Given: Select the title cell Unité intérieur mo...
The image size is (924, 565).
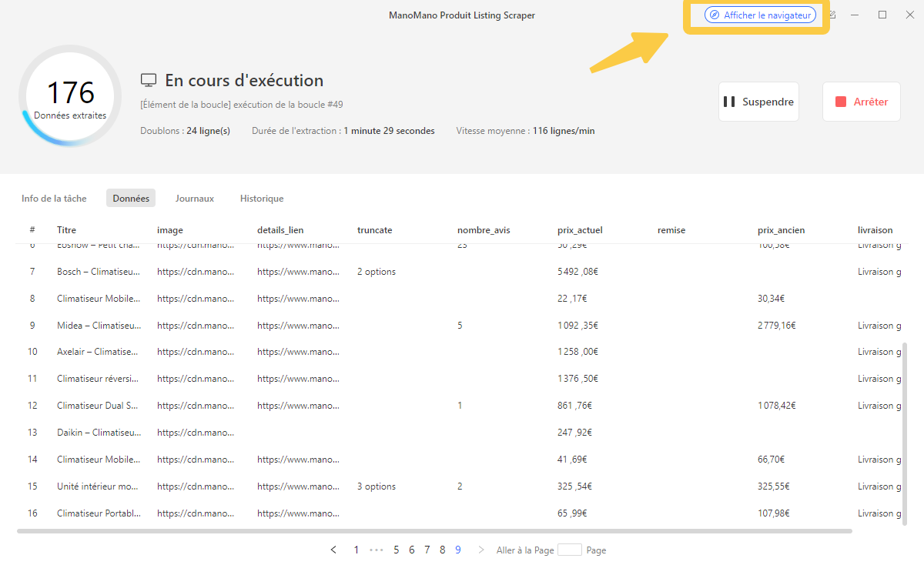Looking at the screenshot, I should [x=99, y=486].
